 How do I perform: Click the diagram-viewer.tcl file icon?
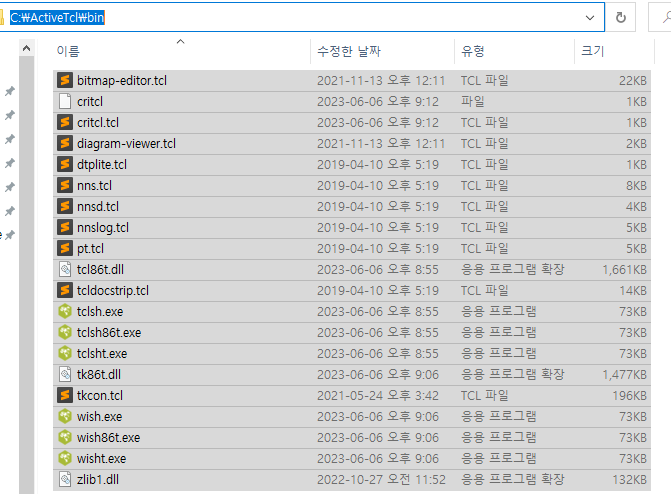(x=65, y=143)
